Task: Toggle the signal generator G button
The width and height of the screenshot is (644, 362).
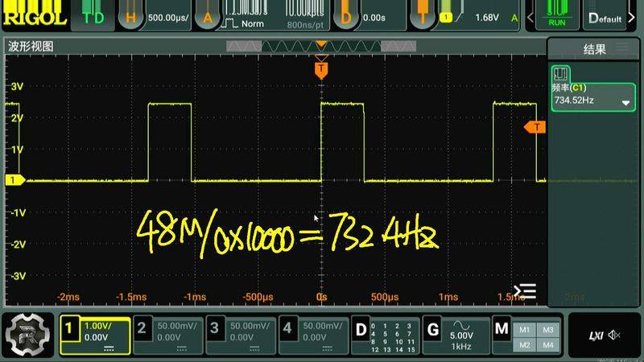Action: (433, 330)
